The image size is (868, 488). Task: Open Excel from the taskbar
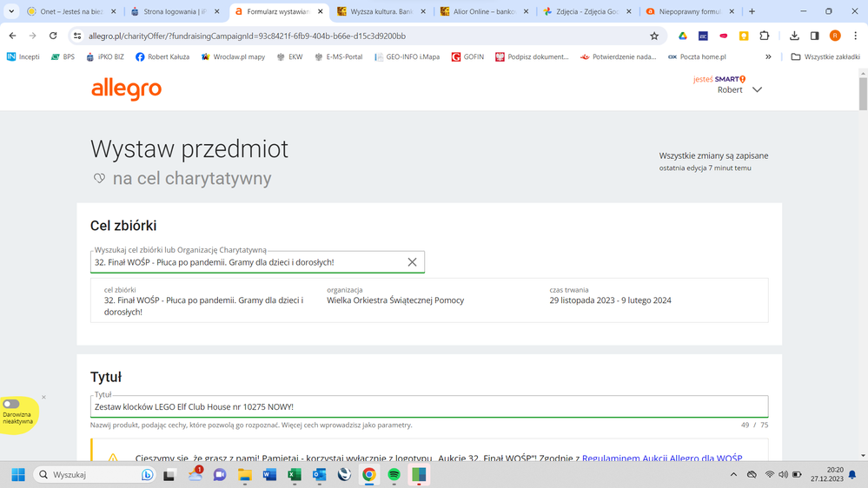[x=295, y=475]
